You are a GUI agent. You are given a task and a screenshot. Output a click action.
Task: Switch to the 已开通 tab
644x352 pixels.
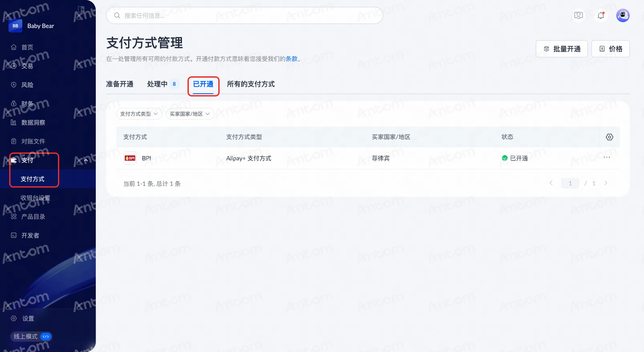click(203, 84)
